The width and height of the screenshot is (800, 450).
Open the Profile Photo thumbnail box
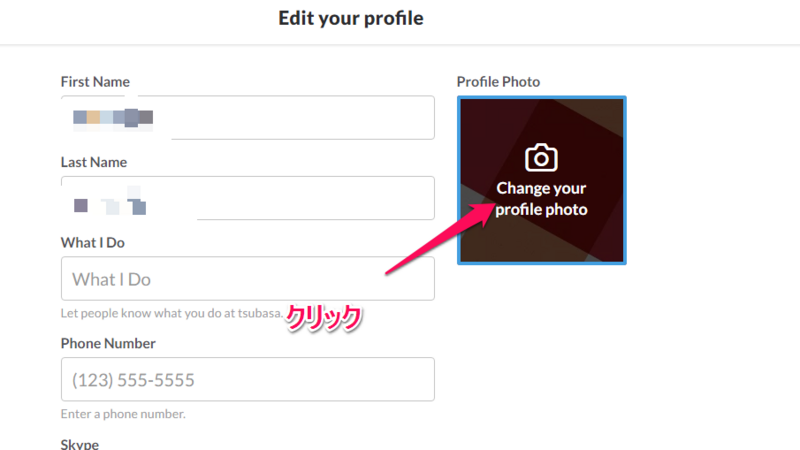[542, 180]
